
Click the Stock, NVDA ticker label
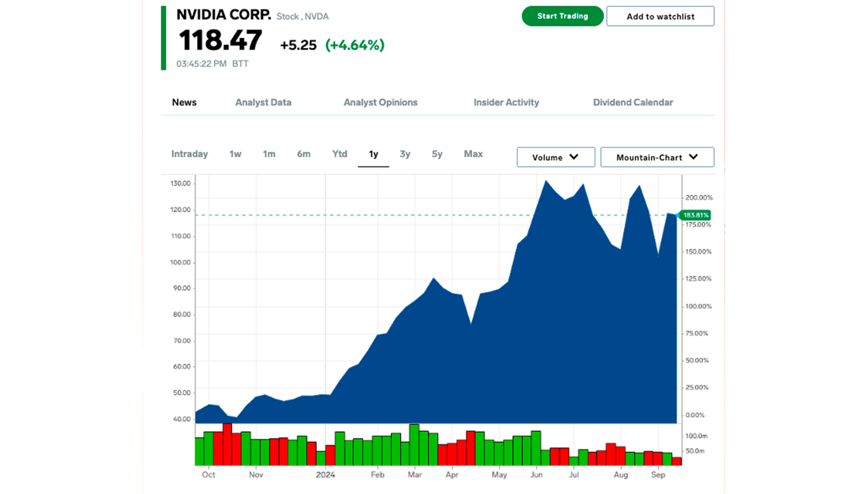(x=302, y=17)
